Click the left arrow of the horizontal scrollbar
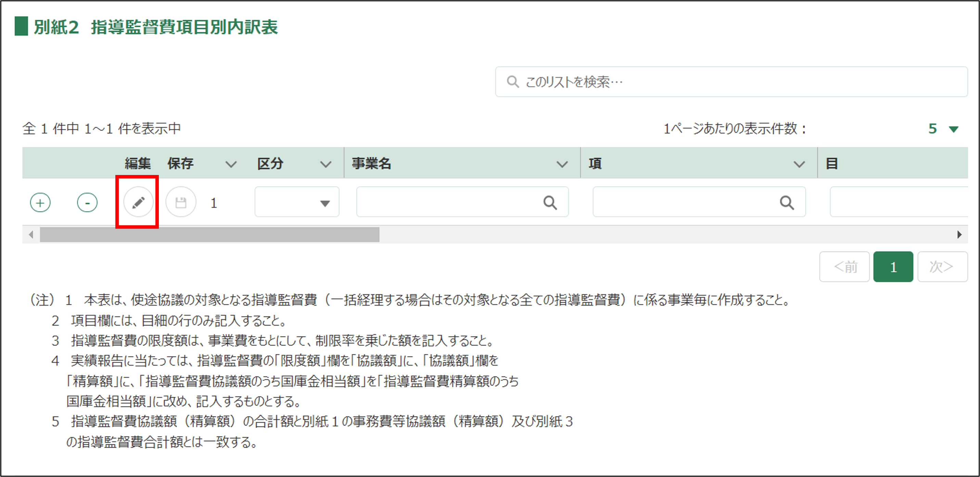Image resolution: width=980 pixels, height=477 pixels. (31, 235)
